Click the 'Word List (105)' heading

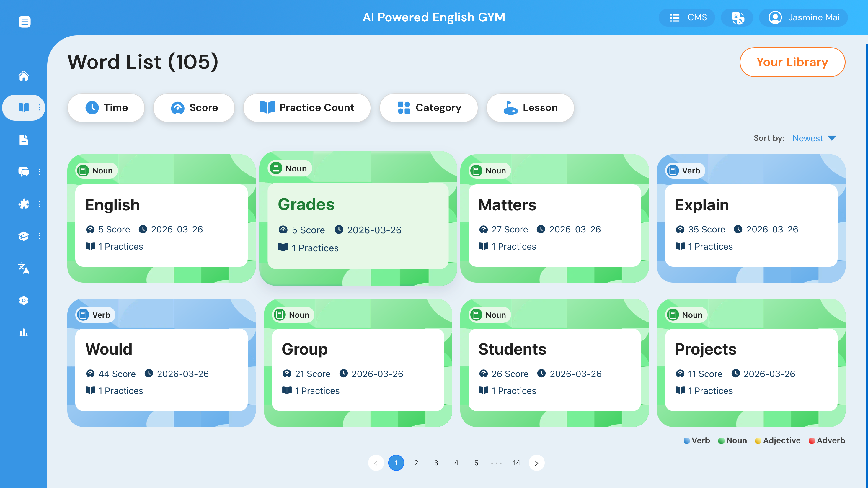[x=143, y=62]
